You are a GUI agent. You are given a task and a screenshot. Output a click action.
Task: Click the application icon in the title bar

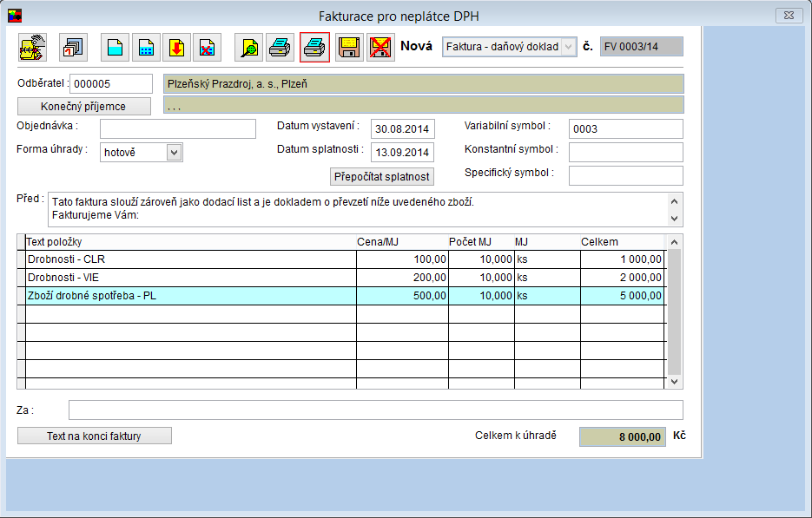(x=15, y=16)
